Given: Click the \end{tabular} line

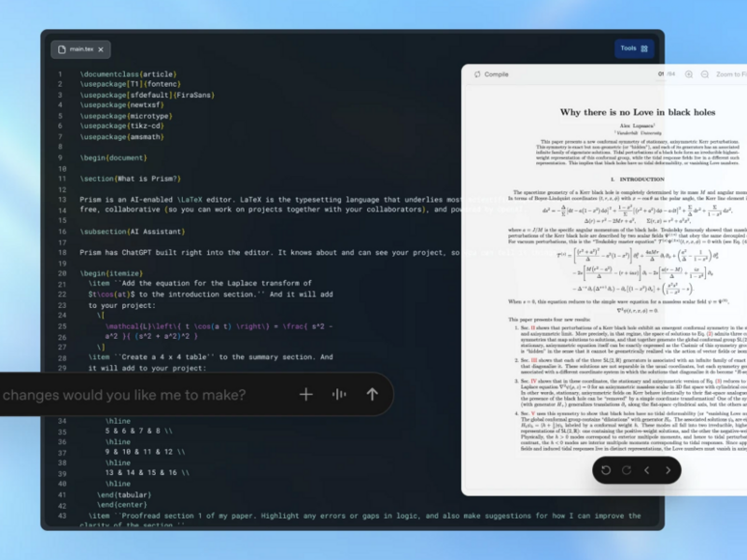Looking at the screenshot, I should coord(124,496).
